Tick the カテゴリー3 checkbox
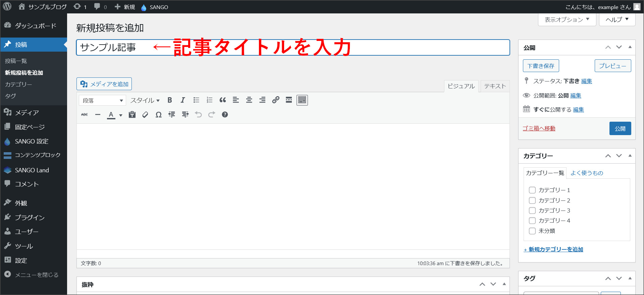Image resolution: width=644 pixels, height=295 pixels. (x=532, y=211)
